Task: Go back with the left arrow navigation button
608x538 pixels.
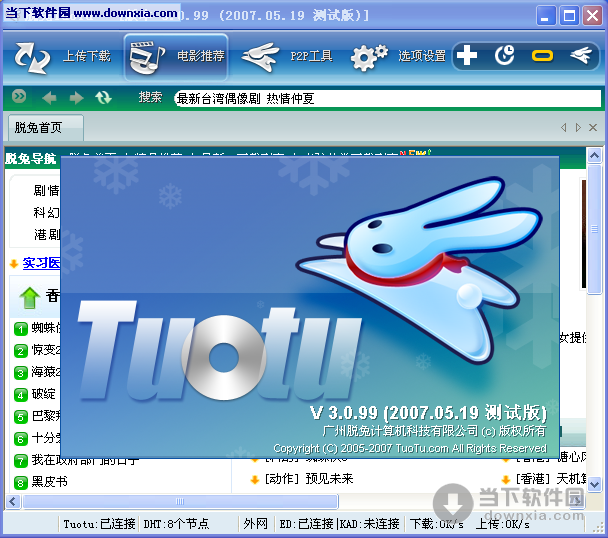Action: [x=49, y=98]
